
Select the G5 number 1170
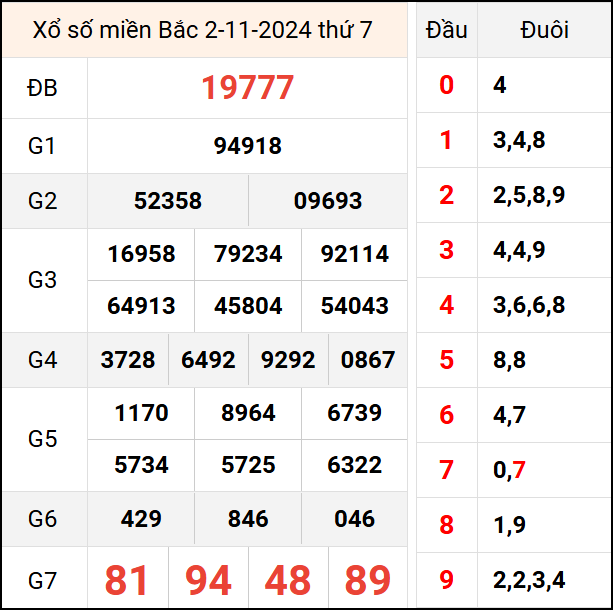(x=141, y=413)
